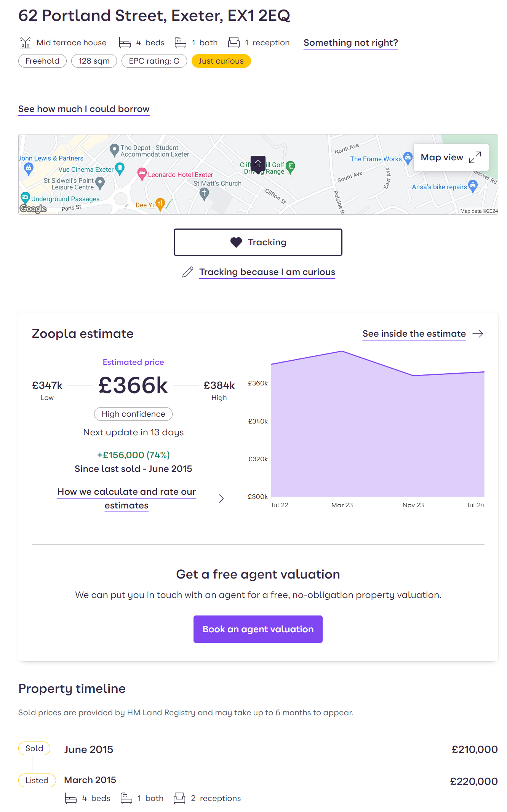Viewport: 507px width, 812px height.
Task: Click Book an agent valuation
Action: pos(258,629)
